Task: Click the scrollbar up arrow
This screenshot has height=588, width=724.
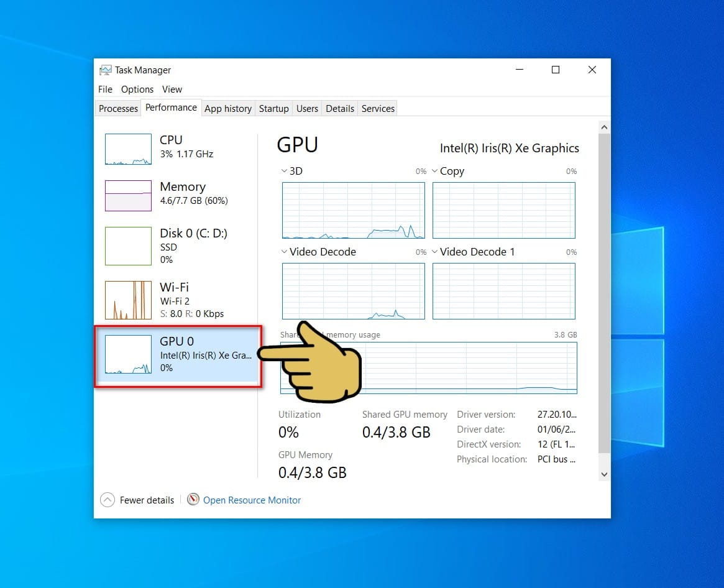Action: tap(604, 127)
